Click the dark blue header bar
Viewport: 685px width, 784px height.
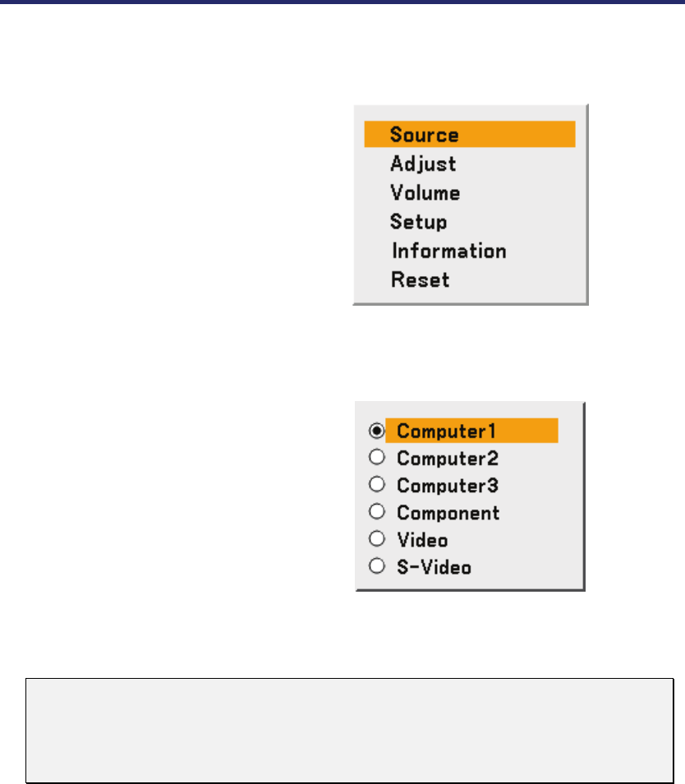tap(342, 2)
